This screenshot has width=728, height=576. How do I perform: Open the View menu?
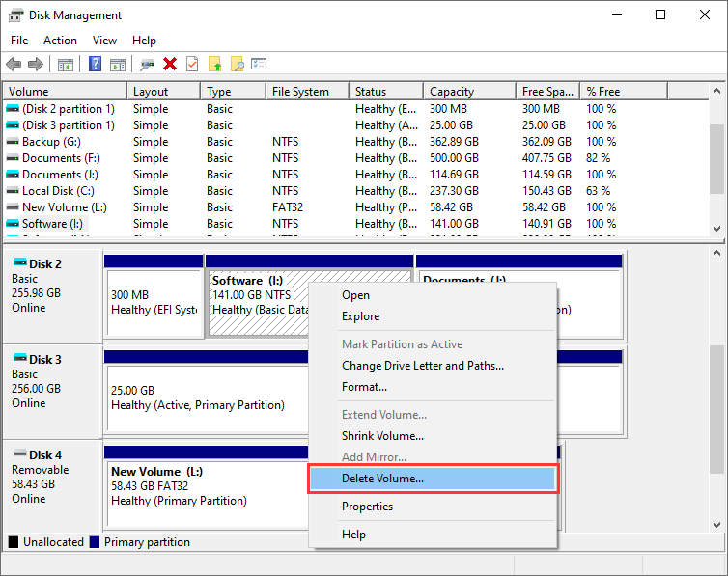point(104,41)
